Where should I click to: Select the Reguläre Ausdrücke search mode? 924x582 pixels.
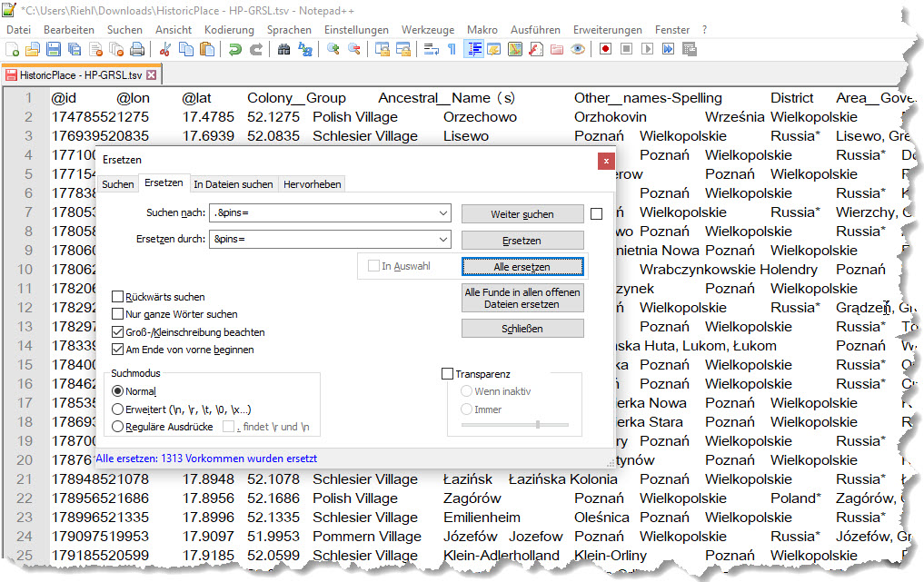tap(117, 426)
